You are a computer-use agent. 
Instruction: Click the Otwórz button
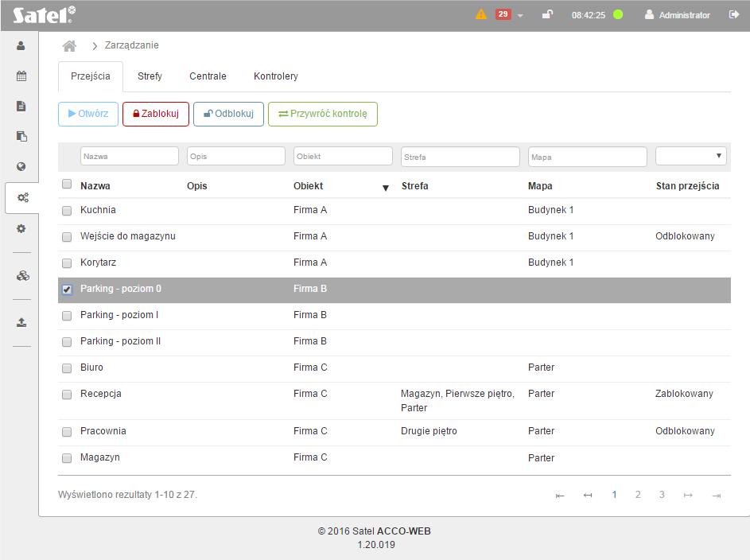tap(88, 114)
